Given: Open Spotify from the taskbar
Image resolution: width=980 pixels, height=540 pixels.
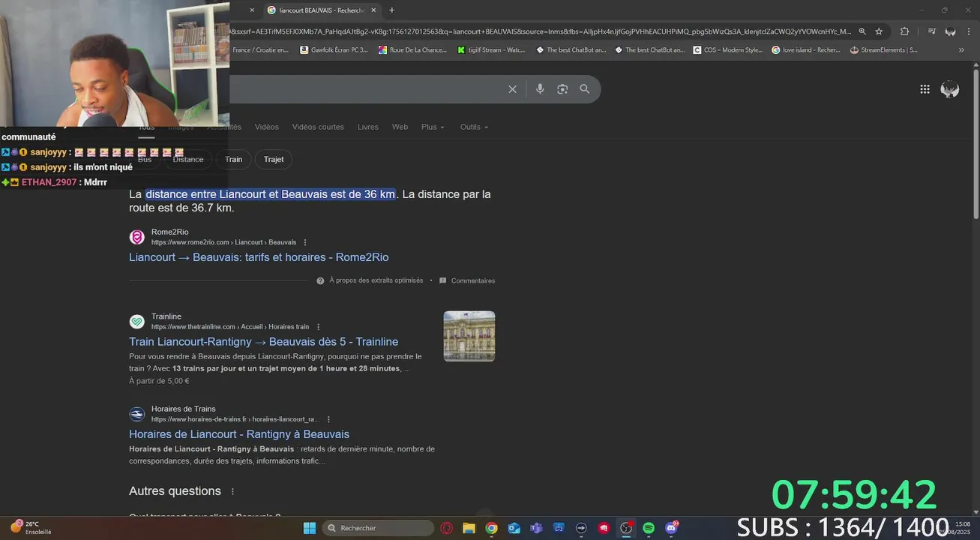Looking at the screenshot, I should 649,528.
